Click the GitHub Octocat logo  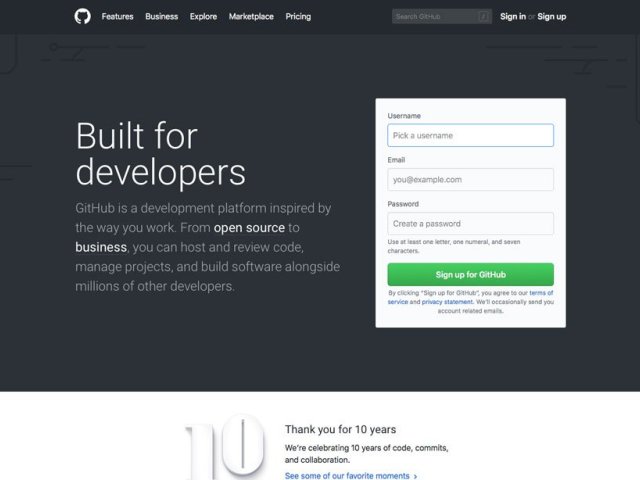pyautogui.click(x=82, y=17)
